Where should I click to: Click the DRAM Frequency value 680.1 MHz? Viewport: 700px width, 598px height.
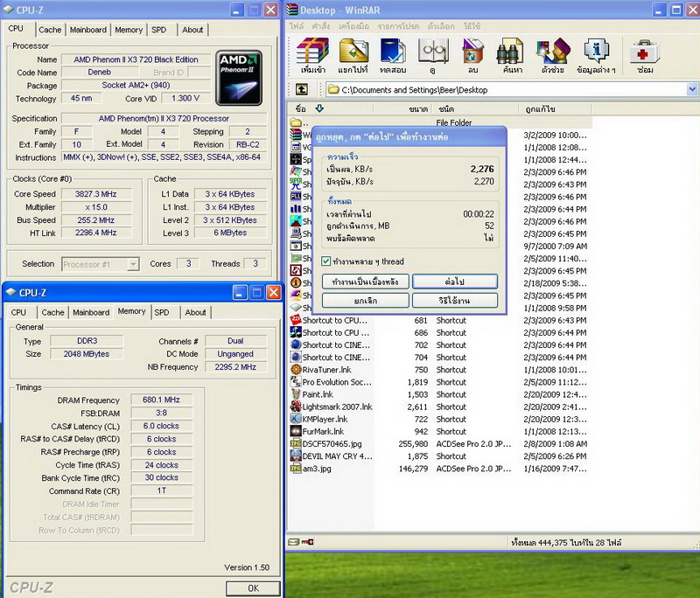[161, 400]
